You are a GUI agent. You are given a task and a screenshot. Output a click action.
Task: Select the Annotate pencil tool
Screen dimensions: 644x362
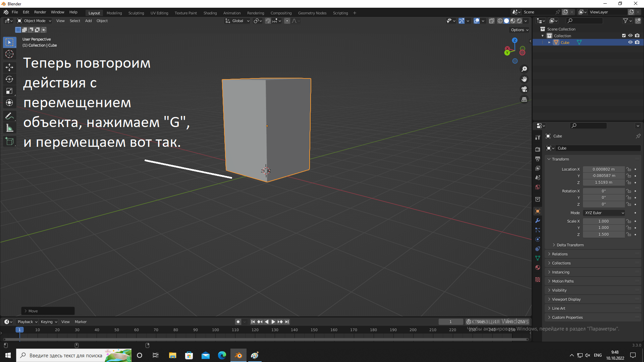(9, 116)
